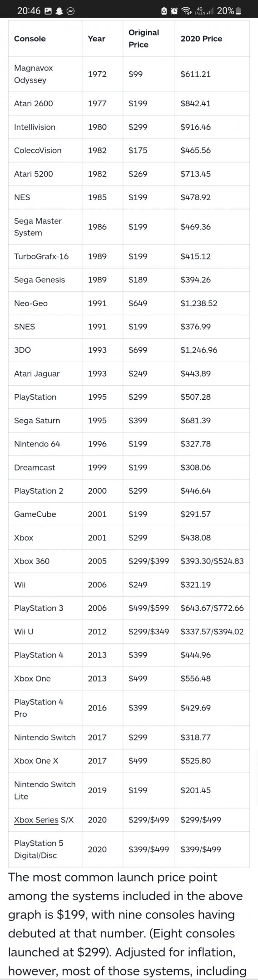The height and width of the screenshot is (980, 258).
Task: Tap the 3DO $699 original price
Action: pyautogui.click(x=138, y=350)
